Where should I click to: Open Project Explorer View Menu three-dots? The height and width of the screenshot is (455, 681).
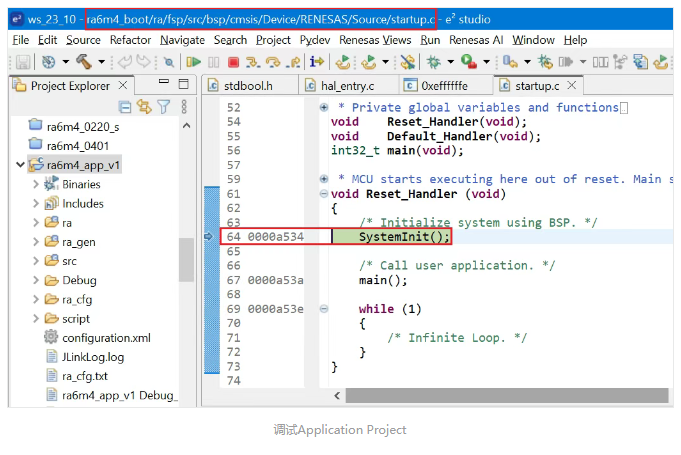click(184, 107)
